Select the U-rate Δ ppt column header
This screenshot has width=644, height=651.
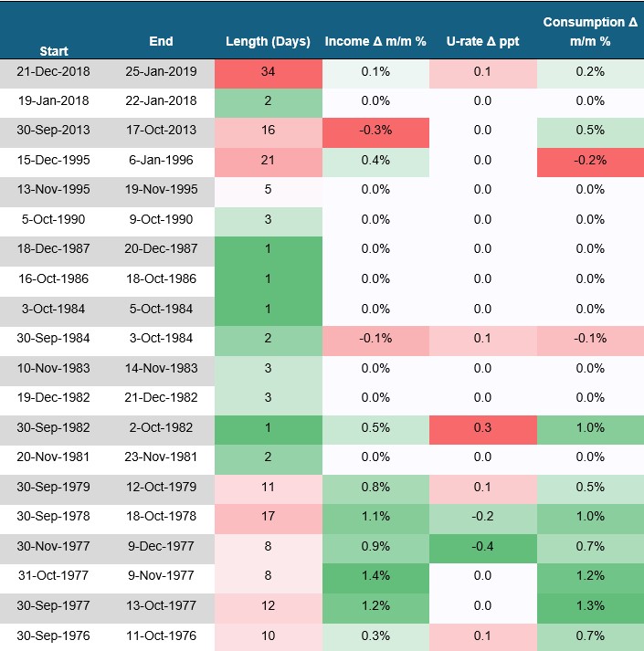pyautogui.click(x=482, y=42)
